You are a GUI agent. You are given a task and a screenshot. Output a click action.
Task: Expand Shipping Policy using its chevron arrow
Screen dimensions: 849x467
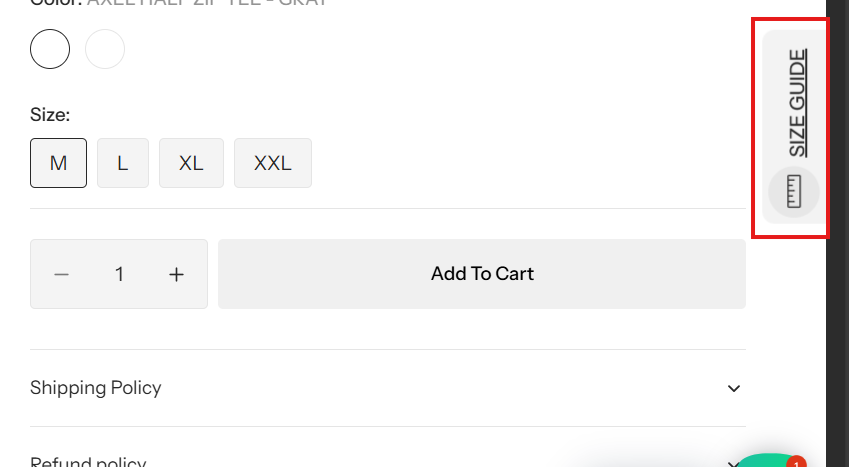[734, 388]
